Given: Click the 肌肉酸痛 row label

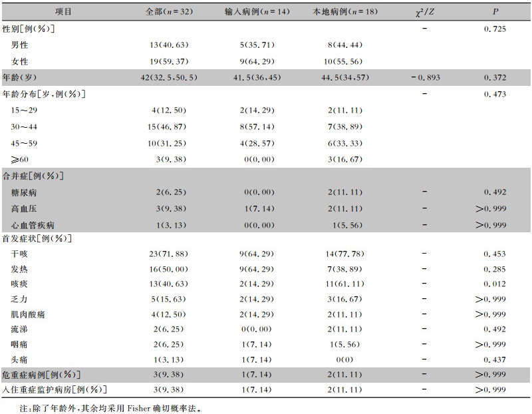Looking at the screenshot, I should point(28,314).
